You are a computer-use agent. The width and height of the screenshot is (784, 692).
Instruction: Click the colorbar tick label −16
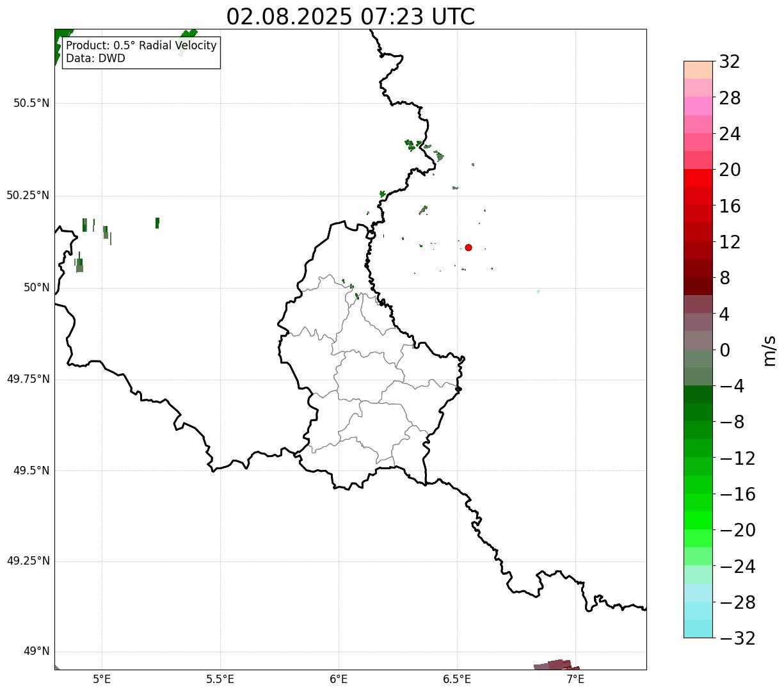pyautogui.click(x=737, y=494)
